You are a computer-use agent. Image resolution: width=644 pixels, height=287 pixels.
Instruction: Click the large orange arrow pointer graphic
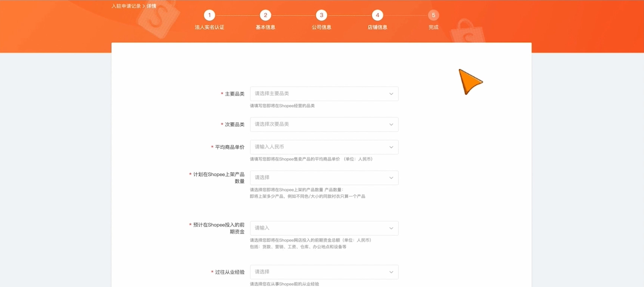(x=469, y=82)
